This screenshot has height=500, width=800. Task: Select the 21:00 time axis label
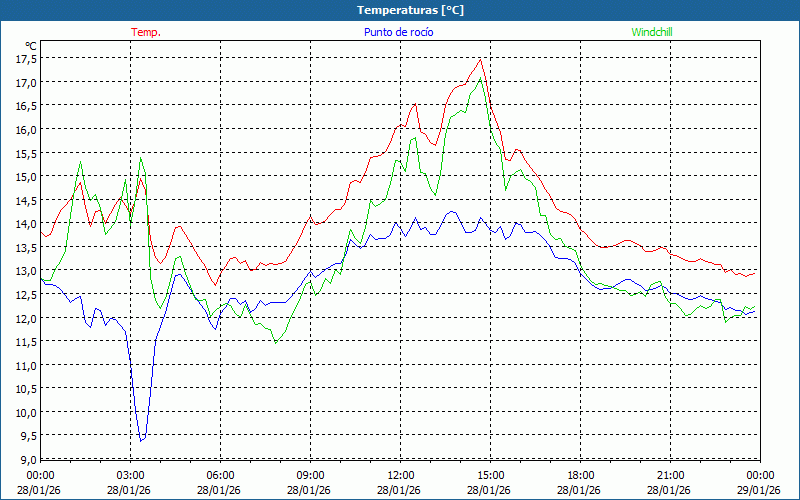click(x=670, y=475)
